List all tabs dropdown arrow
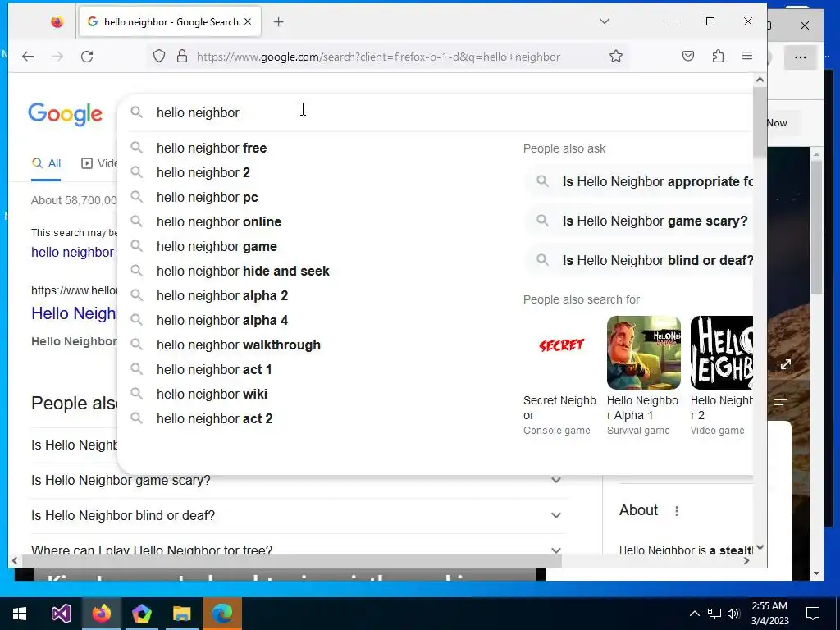 [x=605, y=21]
